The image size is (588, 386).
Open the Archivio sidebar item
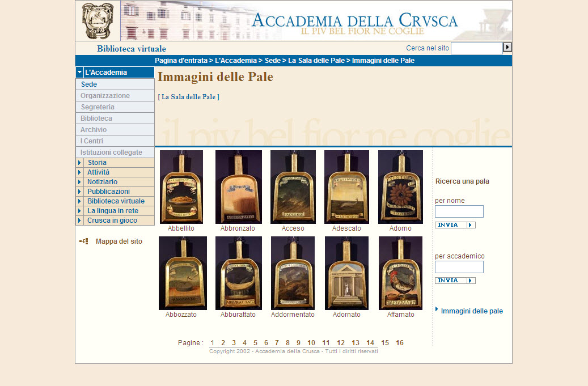click(115, 129)
